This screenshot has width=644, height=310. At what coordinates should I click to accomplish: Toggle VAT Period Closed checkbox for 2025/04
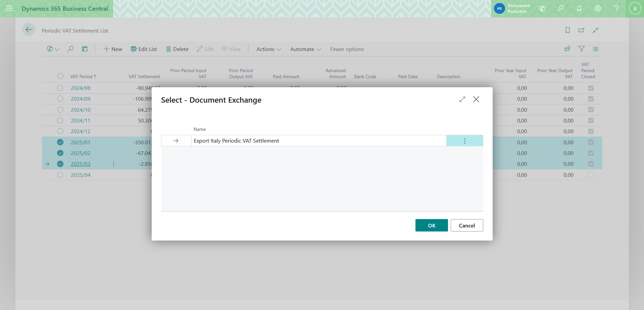[x=591, y=175]
